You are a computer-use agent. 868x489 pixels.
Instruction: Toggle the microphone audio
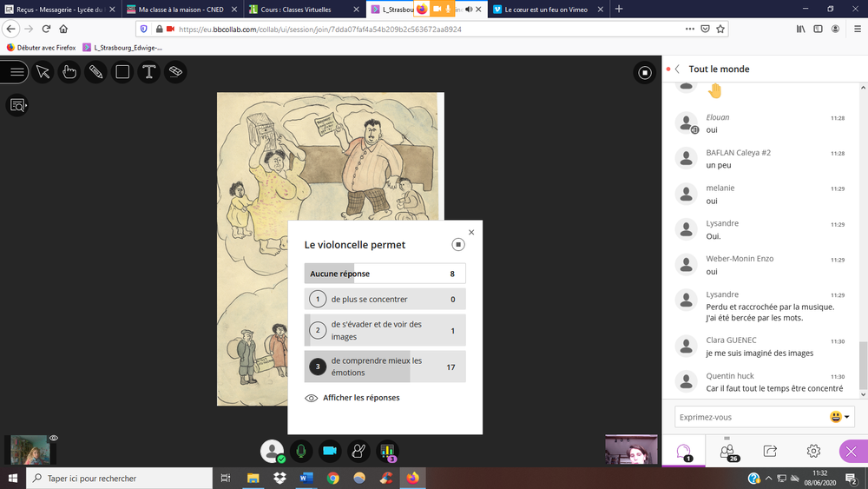coord(300,451)
